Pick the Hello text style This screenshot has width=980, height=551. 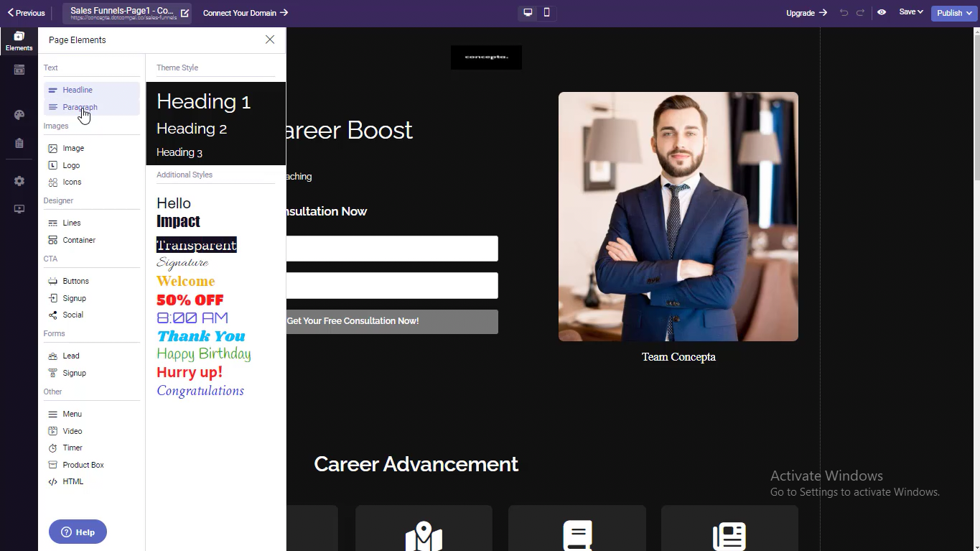click(174, 203)
